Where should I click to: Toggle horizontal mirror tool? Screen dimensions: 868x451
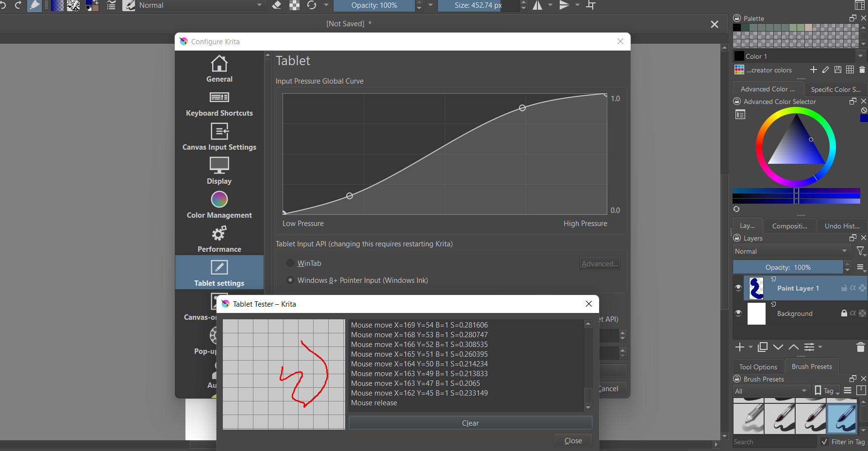537,5
